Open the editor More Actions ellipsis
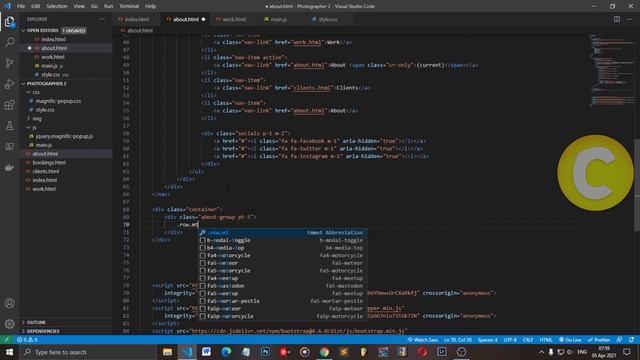Image resolution: width=640 pixels, height=360 pixels. point(629,19)
